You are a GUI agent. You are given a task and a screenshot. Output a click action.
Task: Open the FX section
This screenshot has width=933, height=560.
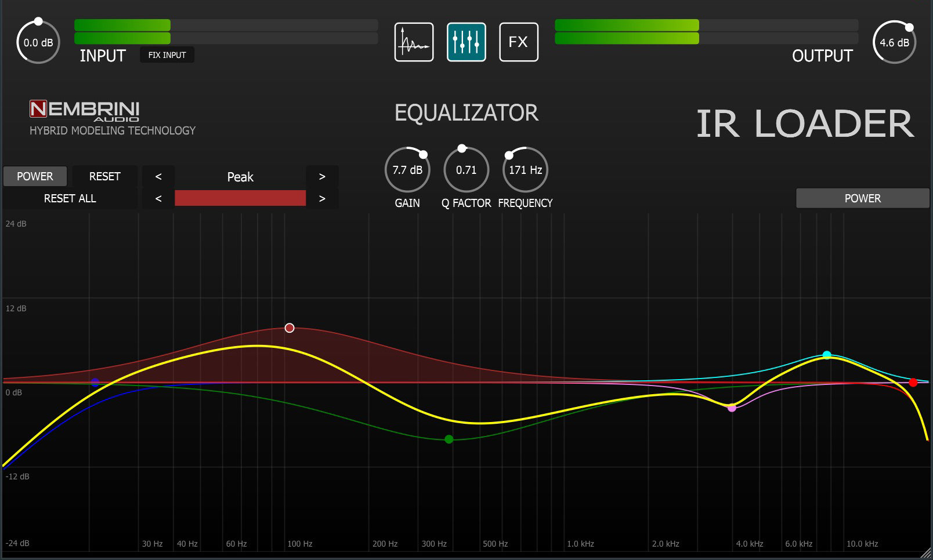pyautogui.click(x=518, y=42)
